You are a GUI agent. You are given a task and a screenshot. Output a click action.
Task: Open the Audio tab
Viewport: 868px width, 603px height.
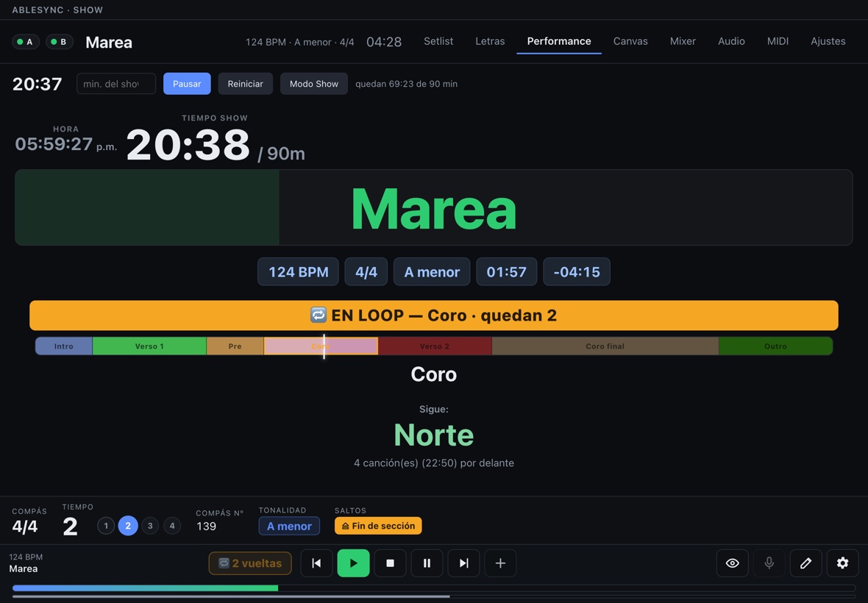[x=731, y=41]
